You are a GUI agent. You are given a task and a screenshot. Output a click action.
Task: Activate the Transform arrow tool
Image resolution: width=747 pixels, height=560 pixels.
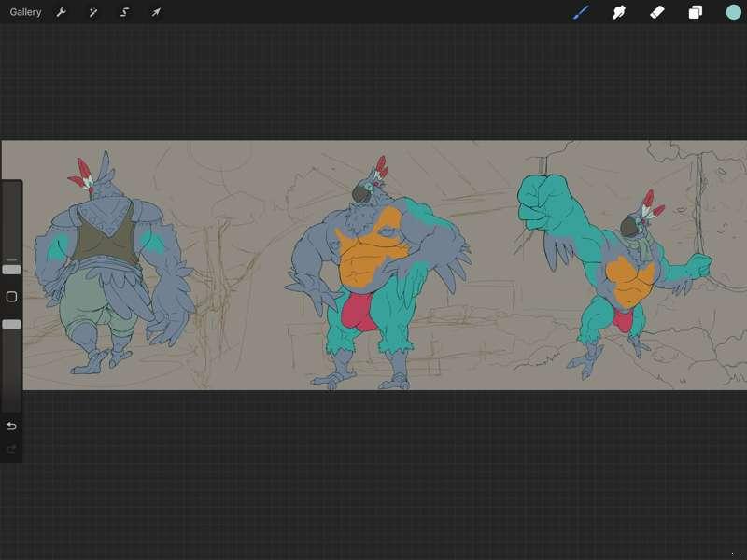156,12
